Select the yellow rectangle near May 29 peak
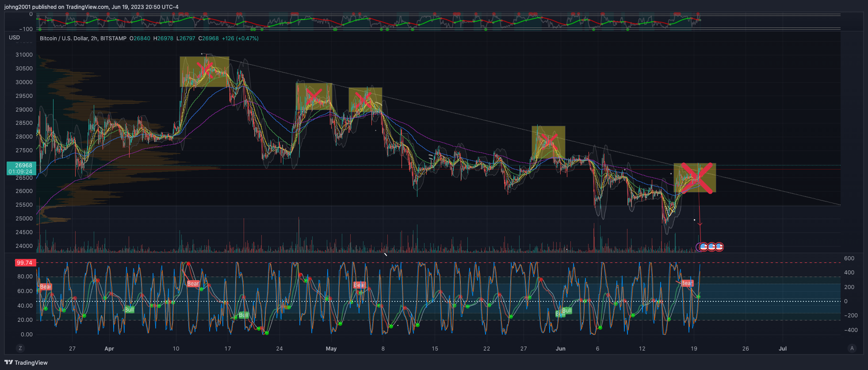Screen dimensions: 868x370 point(548,143)
